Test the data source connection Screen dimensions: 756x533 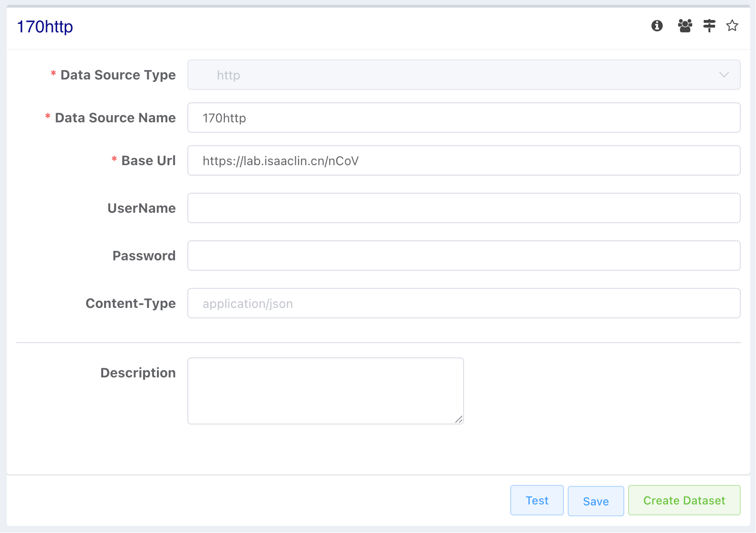(x=537, y=500)
